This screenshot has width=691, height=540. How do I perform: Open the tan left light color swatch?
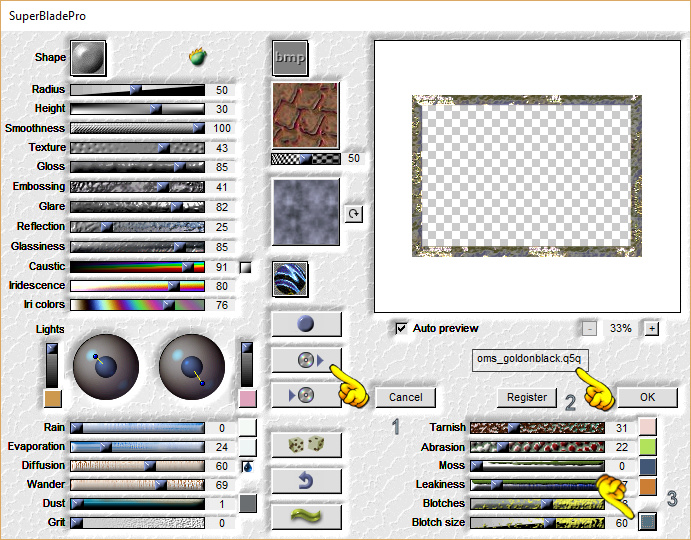pos(53,399)
